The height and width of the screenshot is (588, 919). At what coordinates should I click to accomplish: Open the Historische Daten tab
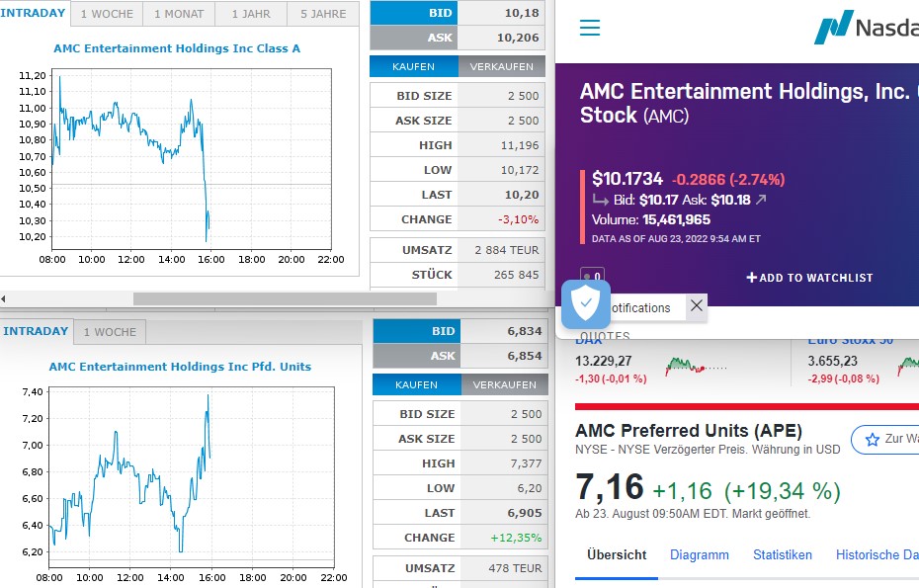pos(877,554)
